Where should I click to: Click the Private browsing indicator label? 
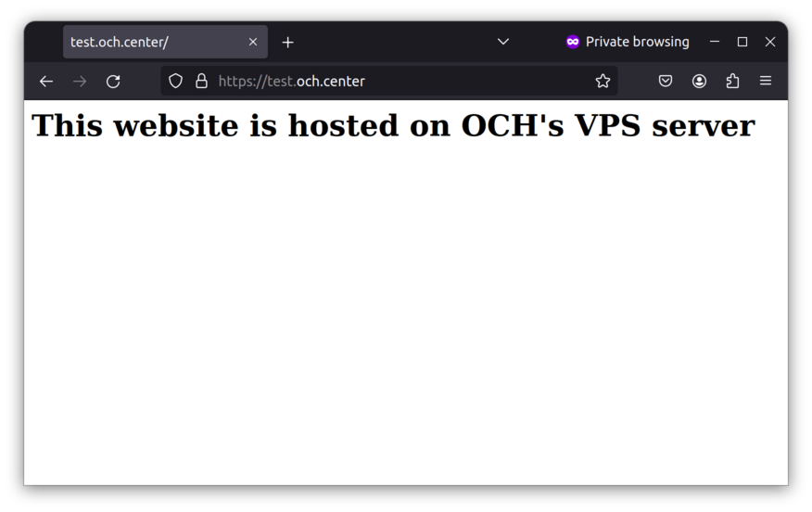click(637, 42)
